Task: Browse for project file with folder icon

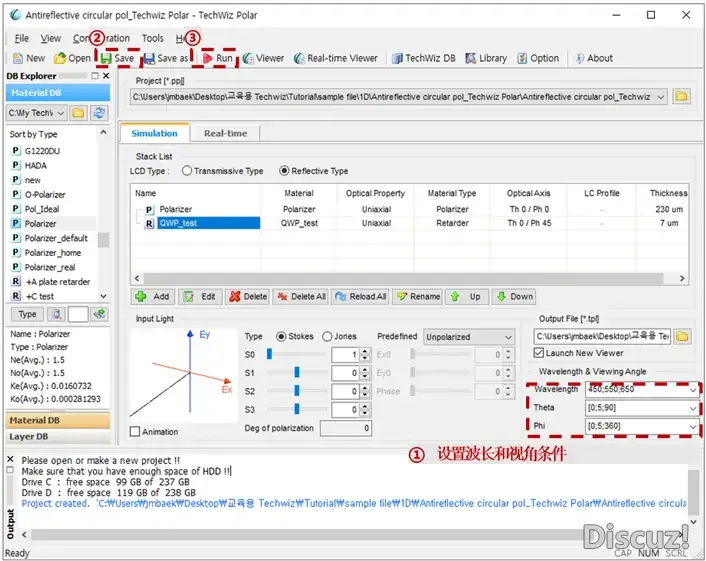Action: (x=681, y=96)
